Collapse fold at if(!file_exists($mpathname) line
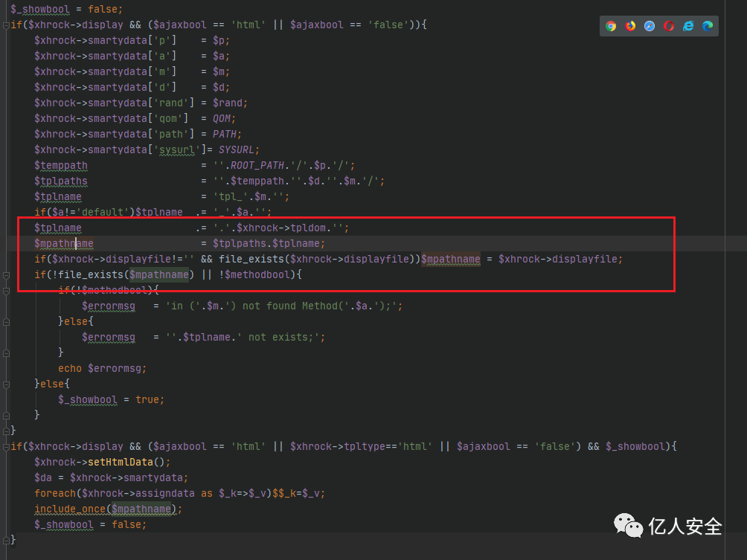 click(6, 275)
